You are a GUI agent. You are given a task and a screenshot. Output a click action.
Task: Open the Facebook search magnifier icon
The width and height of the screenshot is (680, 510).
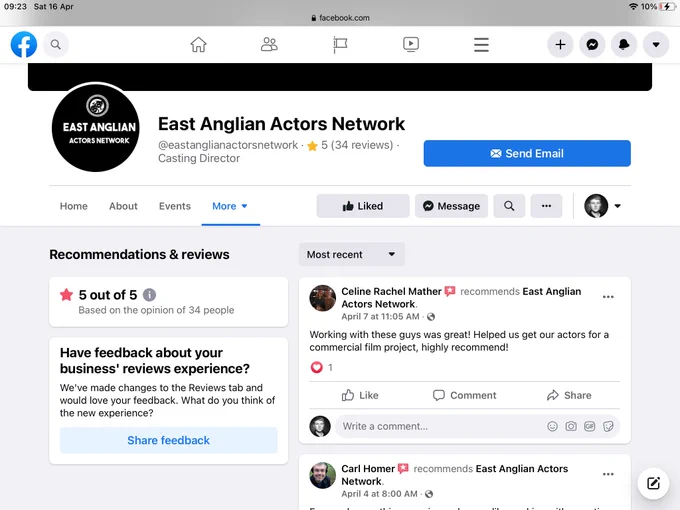56,44
